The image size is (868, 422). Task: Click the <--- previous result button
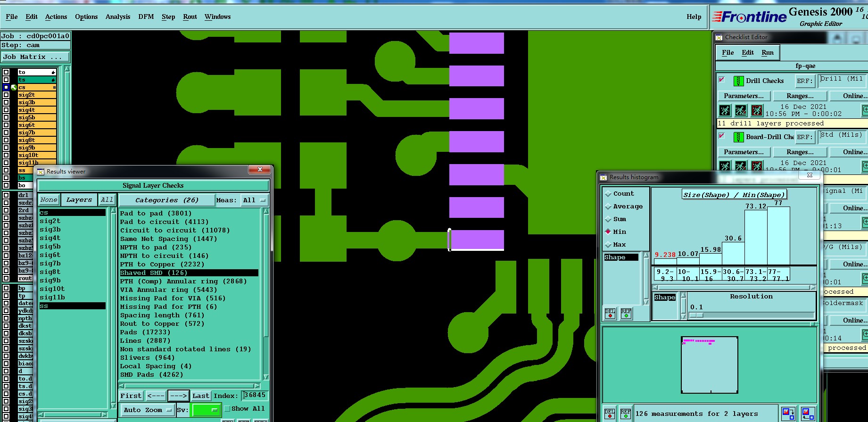click(x=156, y=396)
